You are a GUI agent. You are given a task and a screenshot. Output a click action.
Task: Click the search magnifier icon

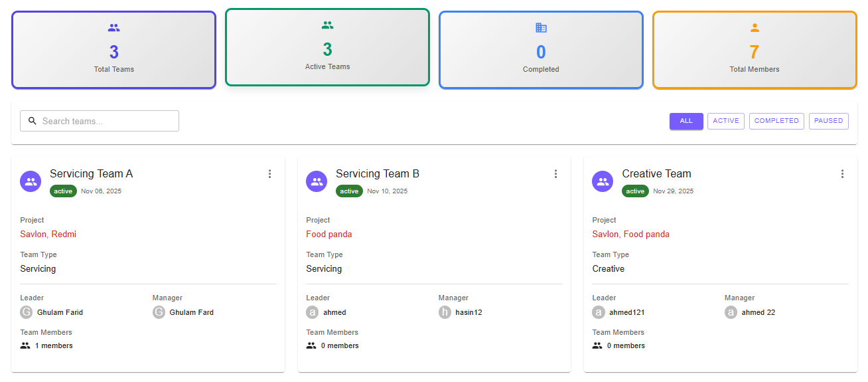33,121
